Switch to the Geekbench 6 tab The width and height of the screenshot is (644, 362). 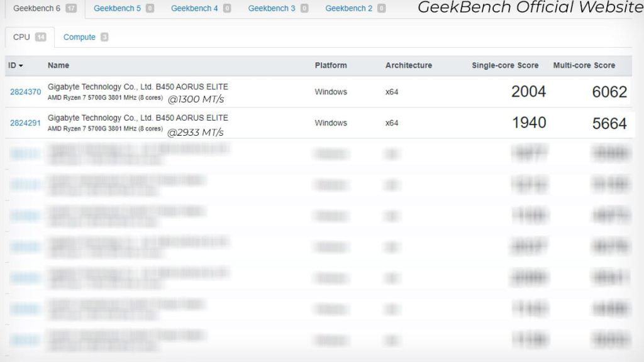[x=45, y=8]
